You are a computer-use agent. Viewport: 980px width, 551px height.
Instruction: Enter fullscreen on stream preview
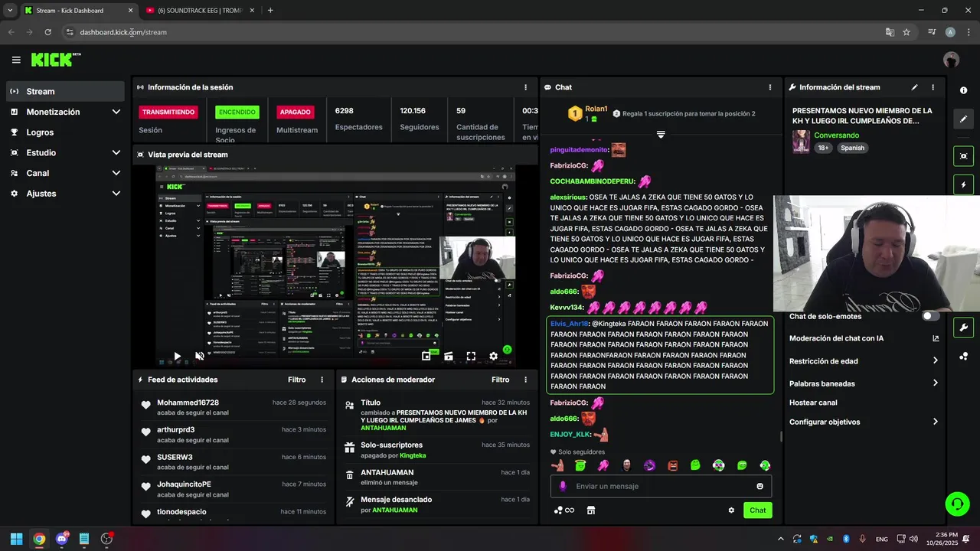[471, 356]
